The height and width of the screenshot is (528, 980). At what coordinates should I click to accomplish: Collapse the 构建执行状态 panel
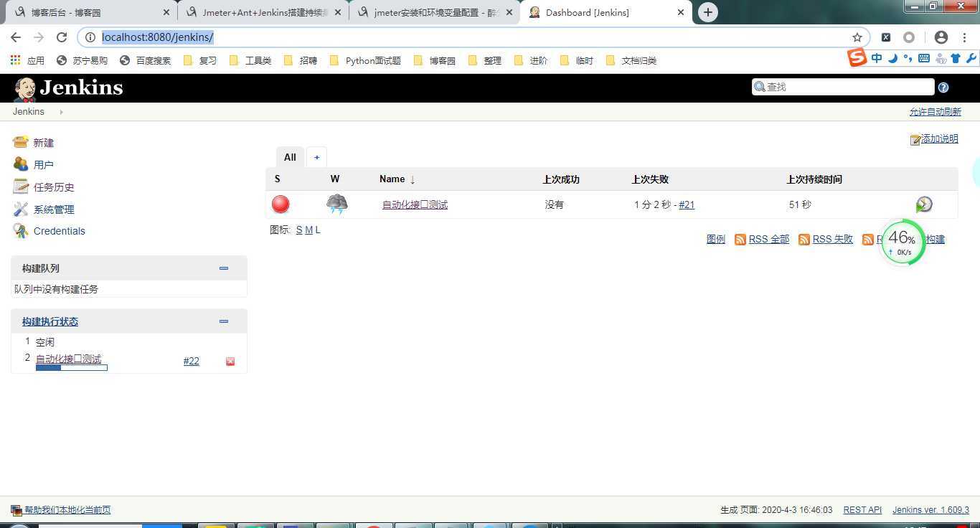tap(224, 321)
